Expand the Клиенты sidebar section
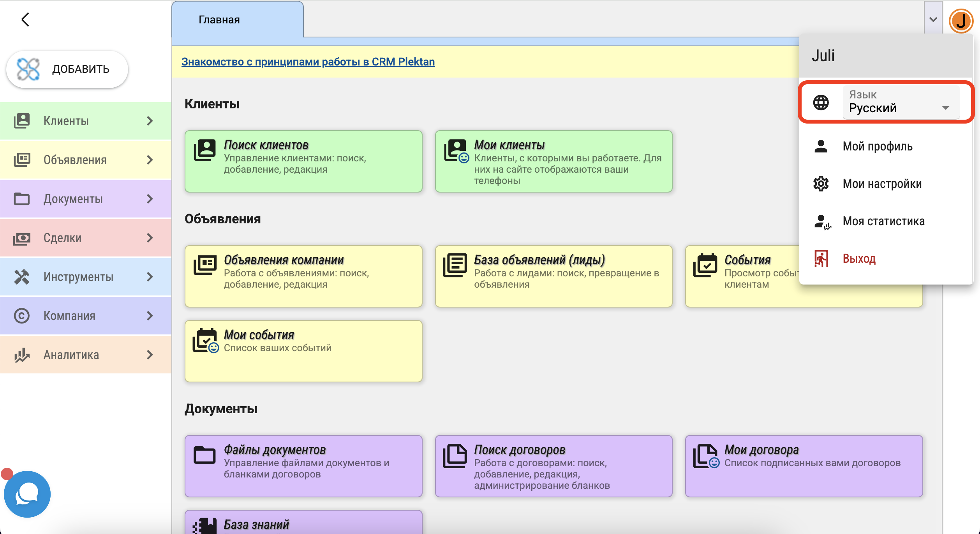 tap(86, 121)
